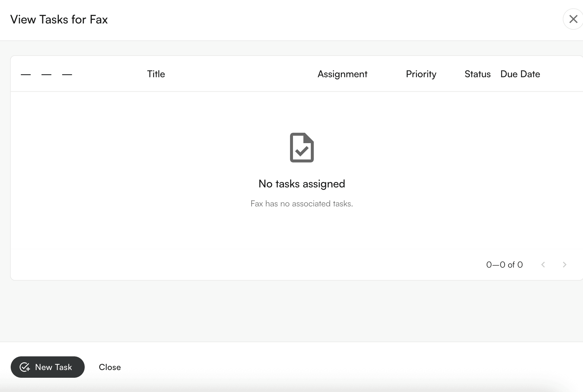Close the View Tasks dialog with X
Screen dimensions: 583x392
[573, 19]
